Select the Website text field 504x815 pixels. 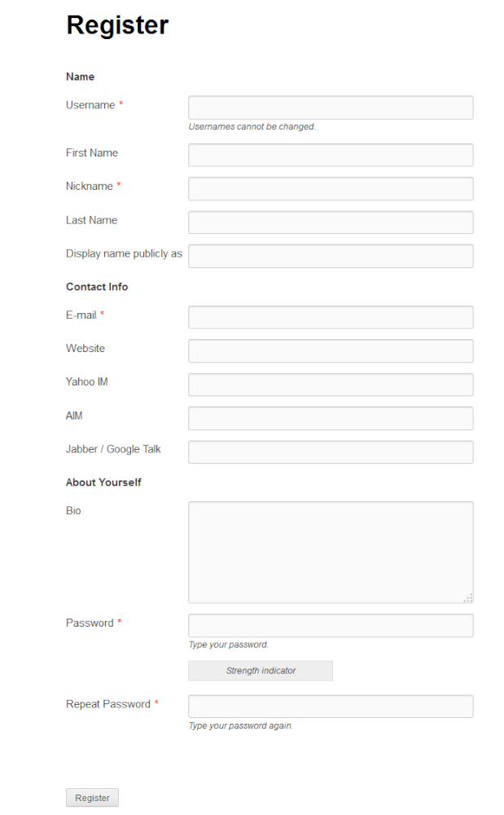[331, 350]
